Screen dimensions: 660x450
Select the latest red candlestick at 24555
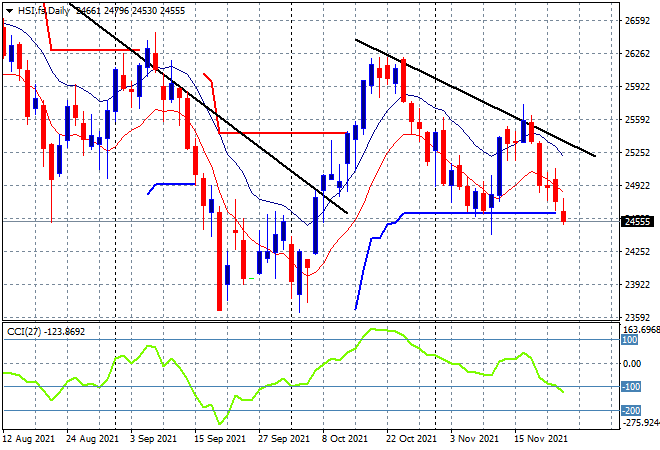coord(564,216)
